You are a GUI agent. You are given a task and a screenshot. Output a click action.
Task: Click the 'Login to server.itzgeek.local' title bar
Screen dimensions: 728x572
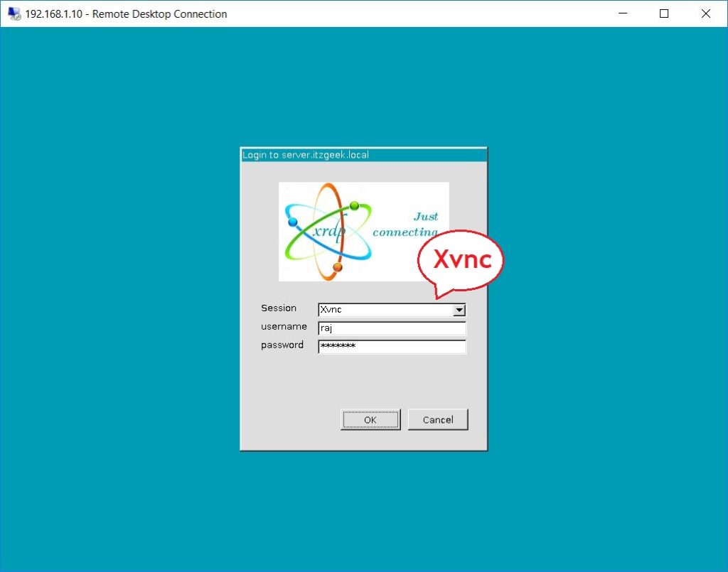click(x=363, y=155)
